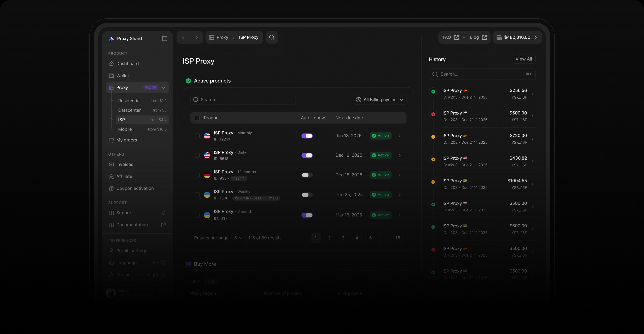Image resolution: width=644 pixels, height=334 pixels.
Task: Open the FAQ external link
Action: (x=451, y=37)
